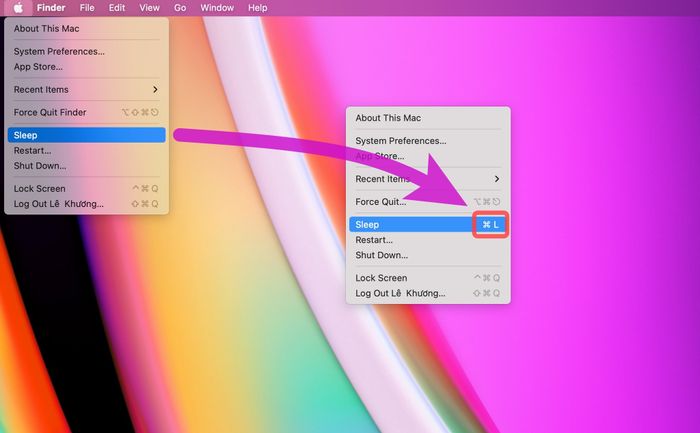Choose Shut Down… in left menu
The width and height of the screenshot is (700, 433).
coord(87,166)
